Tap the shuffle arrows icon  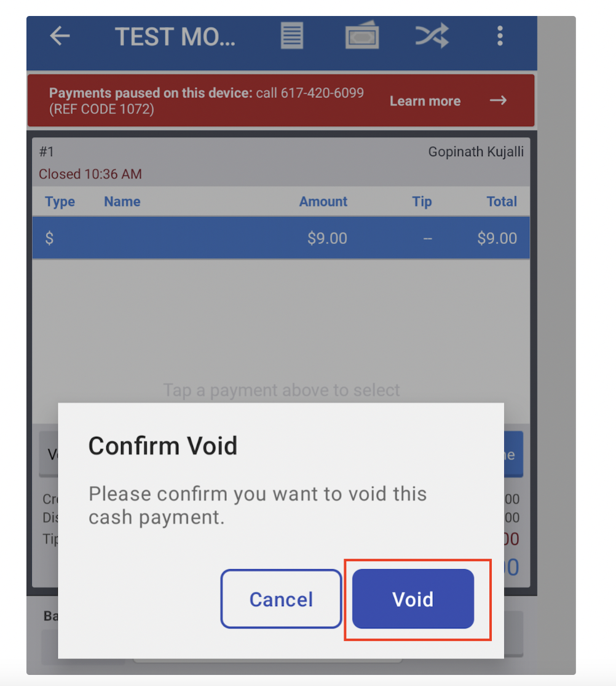(432, 36)
